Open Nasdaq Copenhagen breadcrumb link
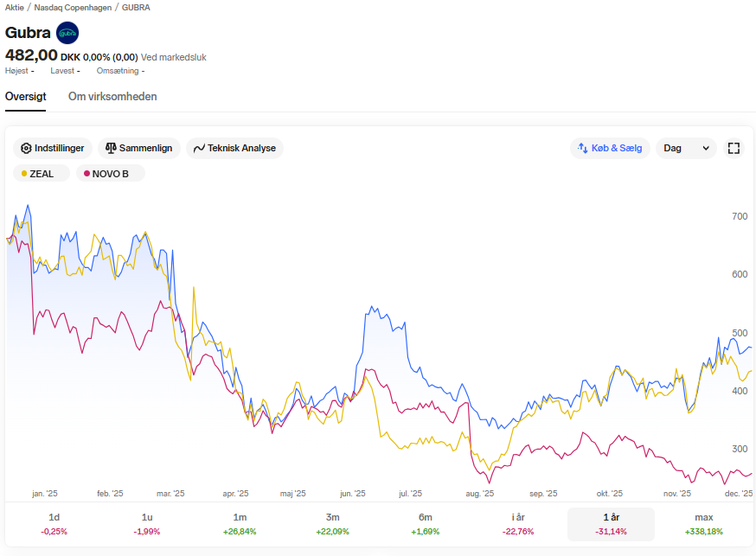 click(73, 8)
